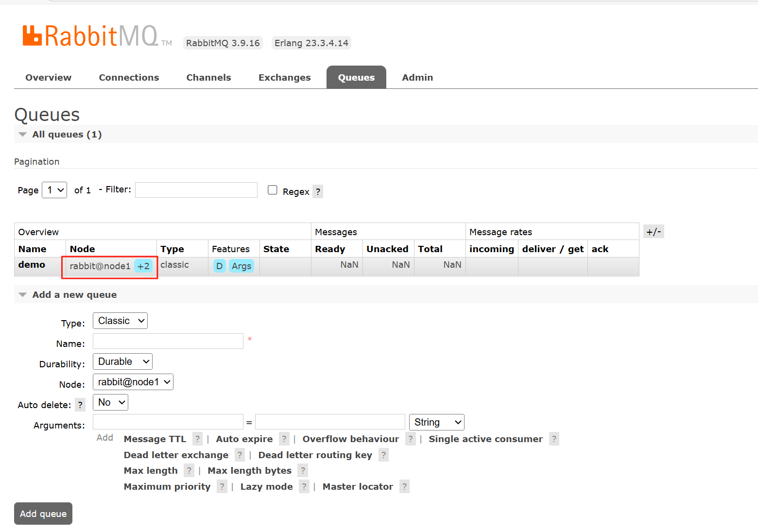Sort queues by Unacked messages
The image size is (758, 532).
[x=387, y=249]
